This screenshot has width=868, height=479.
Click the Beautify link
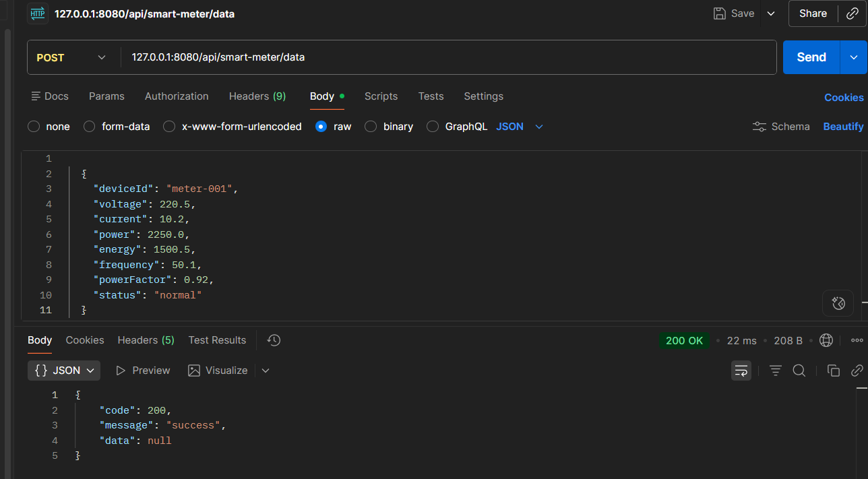843,127
